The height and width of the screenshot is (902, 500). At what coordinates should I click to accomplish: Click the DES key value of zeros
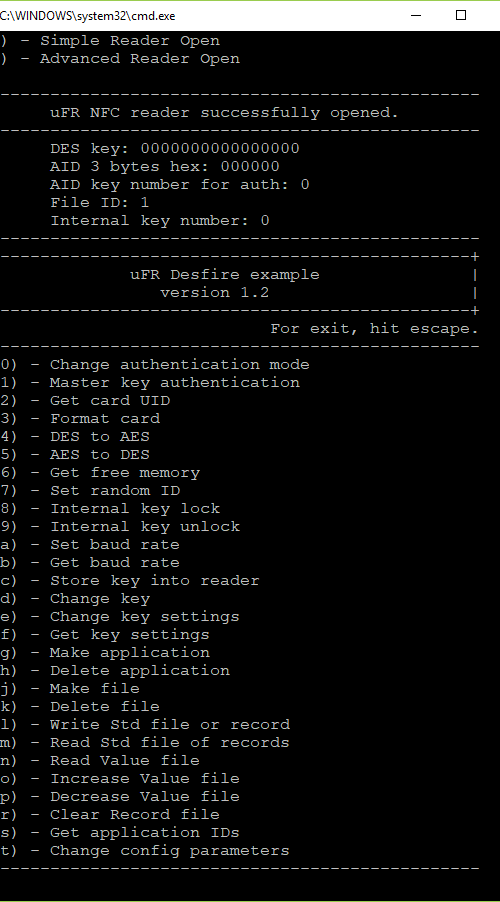(220, 148)
